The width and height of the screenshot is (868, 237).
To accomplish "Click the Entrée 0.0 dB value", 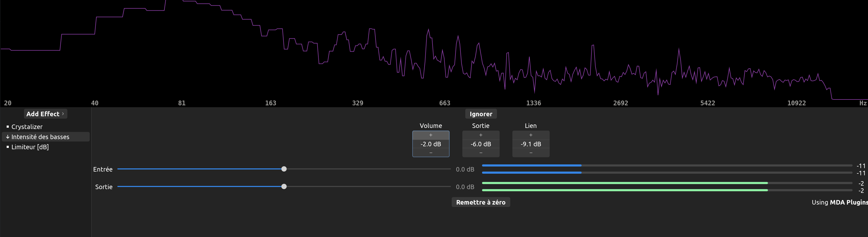I will point(465,169).
